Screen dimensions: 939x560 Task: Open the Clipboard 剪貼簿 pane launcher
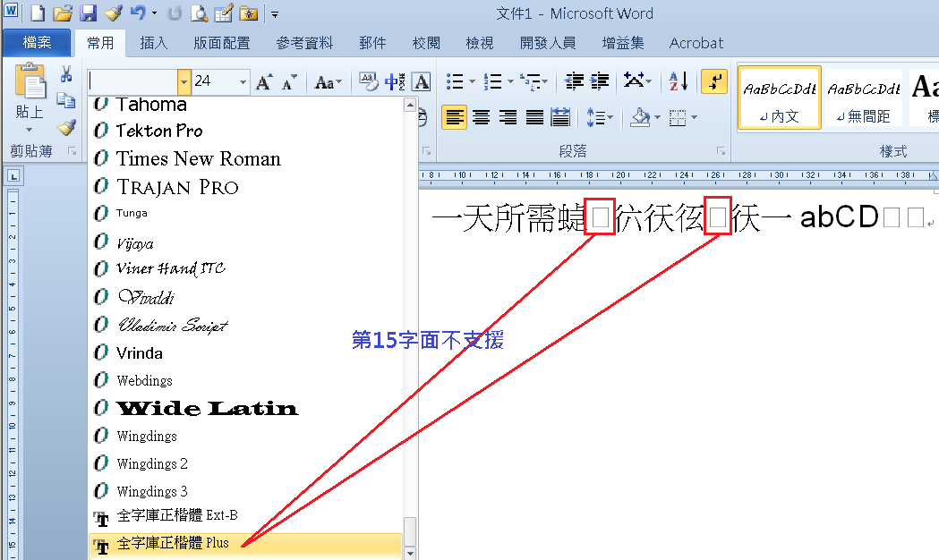coord(73,151)
